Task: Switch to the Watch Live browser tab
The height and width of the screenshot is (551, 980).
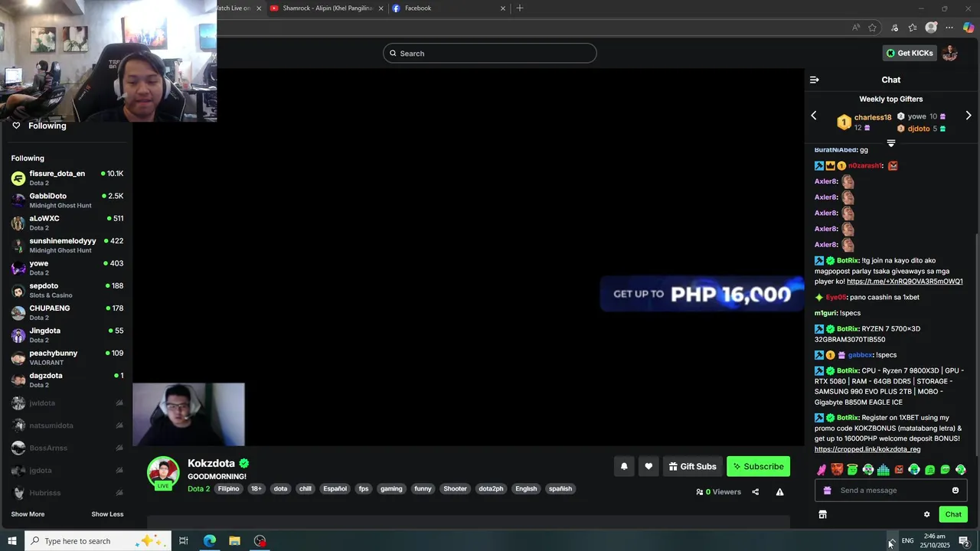Action: pos(234,8)
